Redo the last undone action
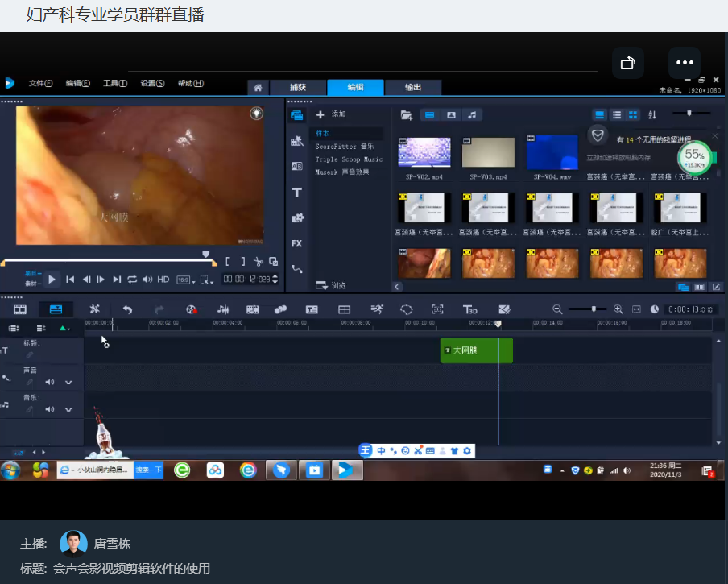 [x=159, y=309]
